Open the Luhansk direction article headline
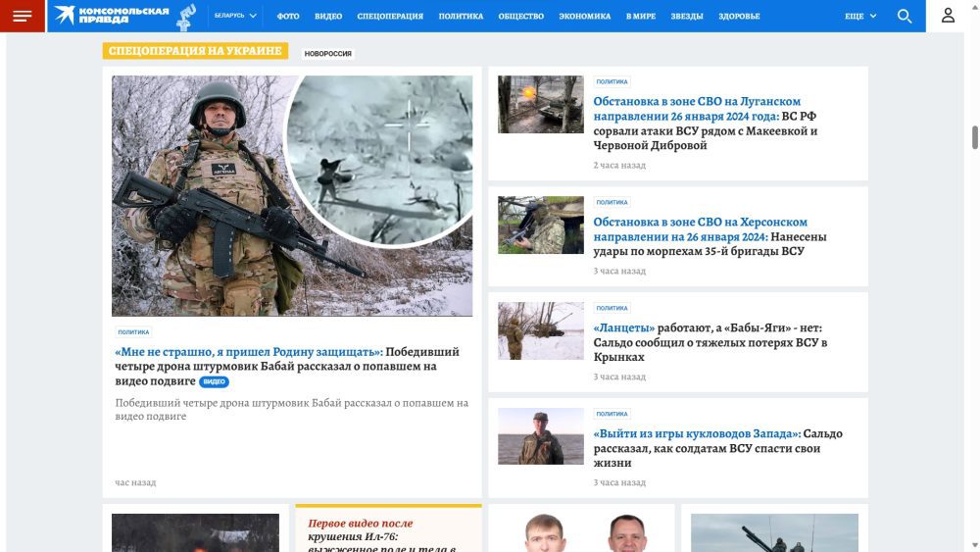980x552 pixels. pyautogui.click(x=697, y=108)
